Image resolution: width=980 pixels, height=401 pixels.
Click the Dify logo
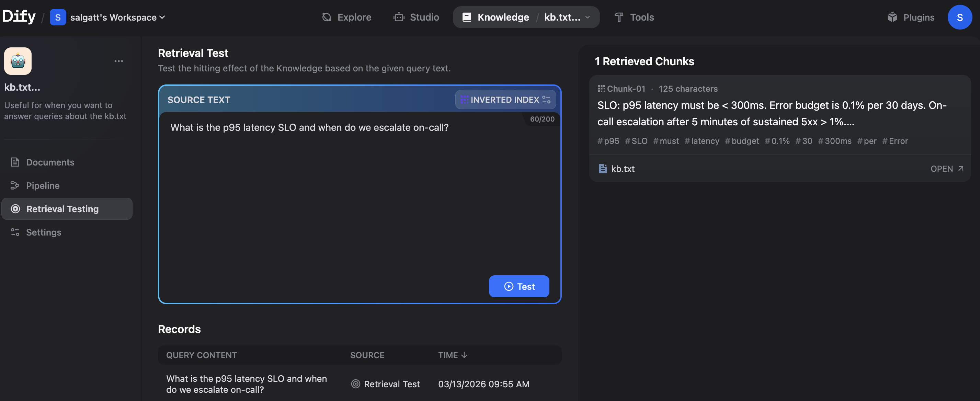pos(19,17)
